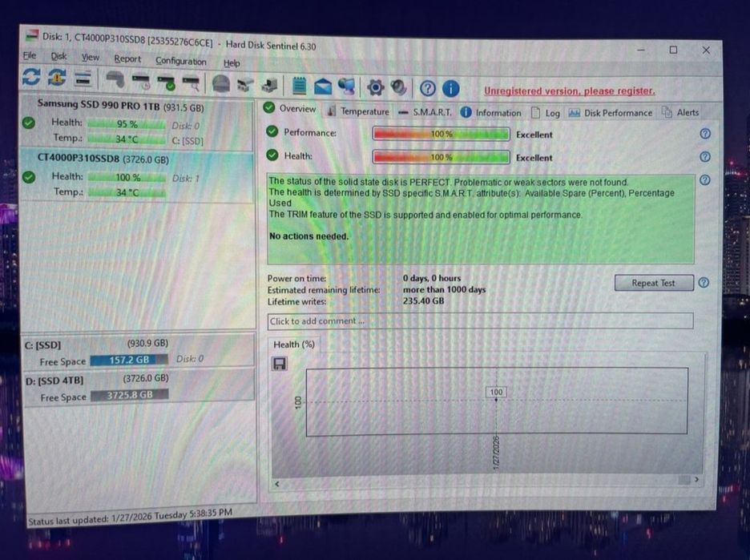Click the toolbar question mark help icon
This screenshot has height=560, width=750.
point(428,88)
